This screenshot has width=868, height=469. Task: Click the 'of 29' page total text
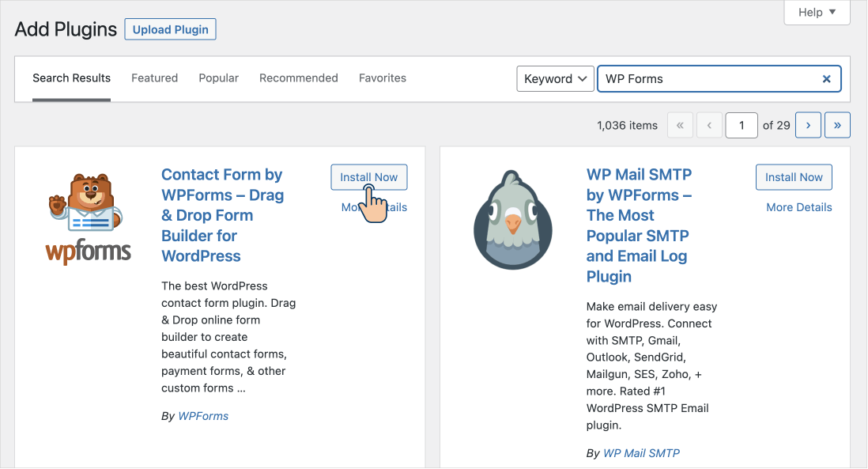776,126
